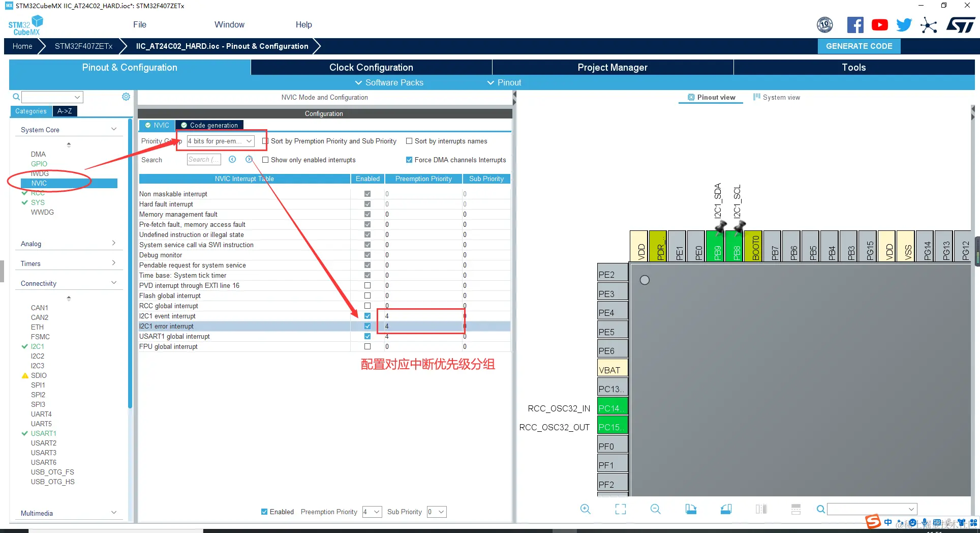Screen dimensions: 980x533
Task: Uncheck USART1 global interrupt
Action: [367, 336]
